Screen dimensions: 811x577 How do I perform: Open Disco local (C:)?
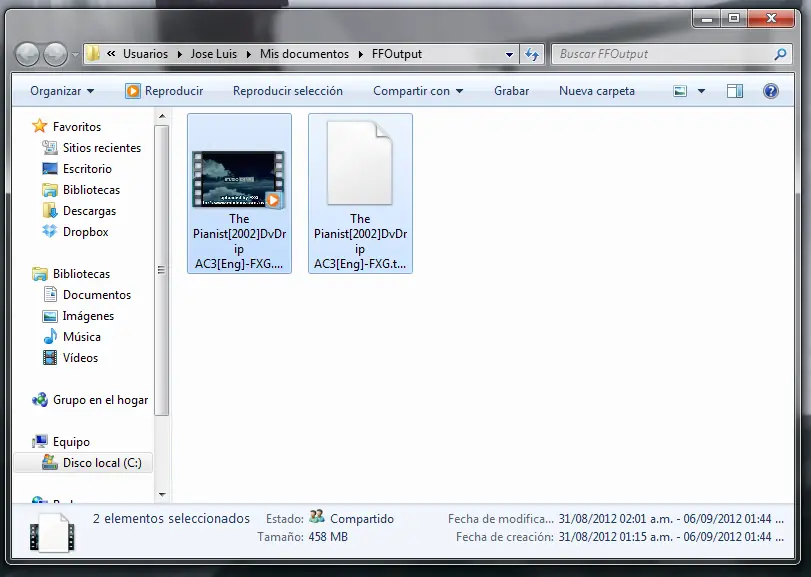click(102, 463)
